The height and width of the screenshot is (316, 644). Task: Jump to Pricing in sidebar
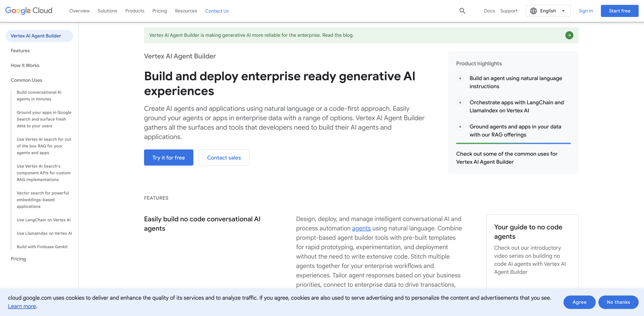tap(18, 259)
